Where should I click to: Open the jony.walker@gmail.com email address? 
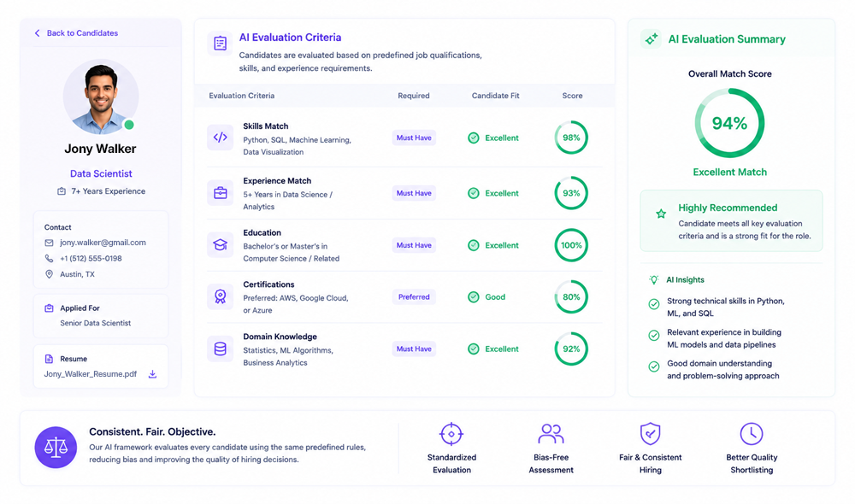tap(103, 243)
